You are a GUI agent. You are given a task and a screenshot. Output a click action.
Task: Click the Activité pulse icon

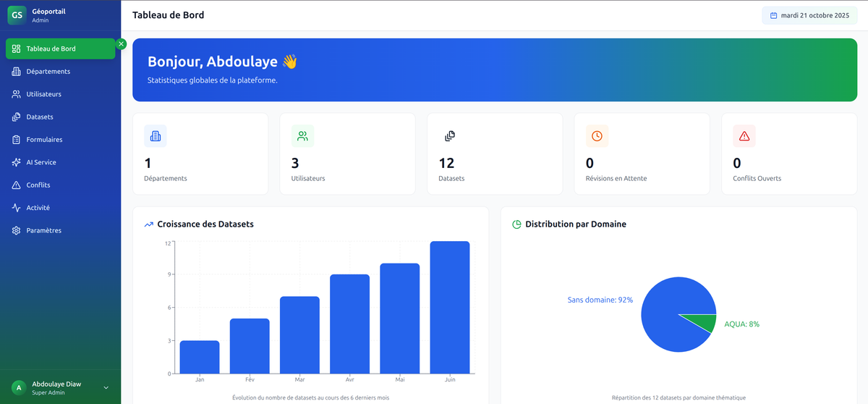pos(17,208)
